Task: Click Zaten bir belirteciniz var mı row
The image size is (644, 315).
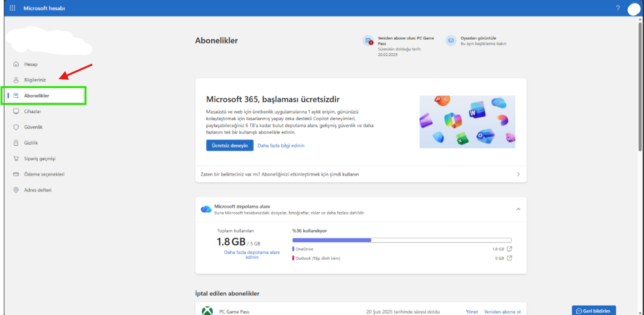Action: [x=361, y=174]
